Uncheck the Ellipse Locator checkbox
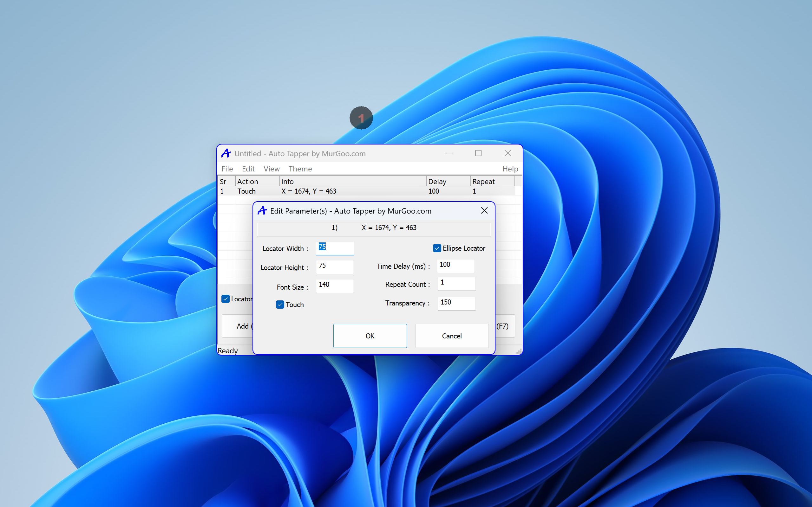This screenshot has width=812, height=507. (x=437, y=248)
